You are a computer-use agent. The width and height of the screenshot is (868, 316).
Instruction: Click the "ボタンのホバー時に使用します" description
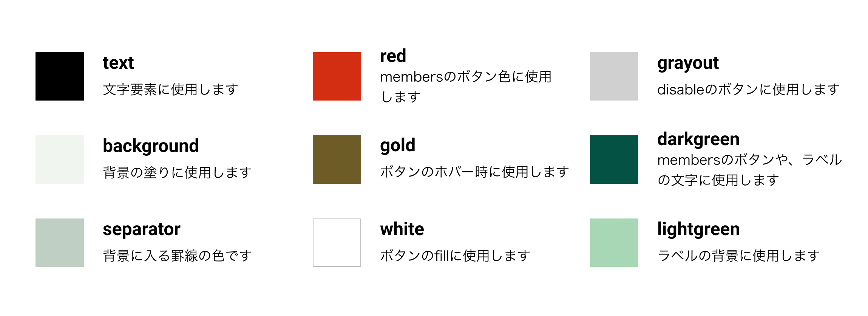click(x=474, y=172)
